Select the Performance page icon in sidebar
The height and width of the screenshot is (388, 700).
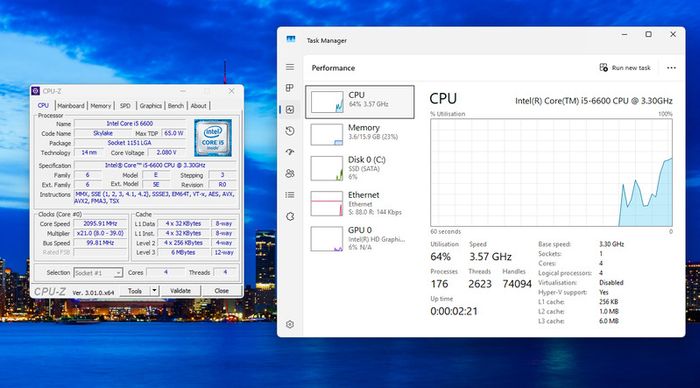[x=290, y=109]
